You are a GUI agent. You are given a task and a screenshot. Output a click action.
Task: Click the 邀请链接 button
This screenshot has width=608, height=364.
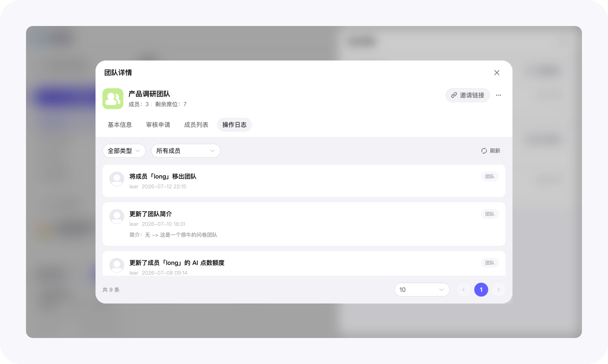[467, 95]
